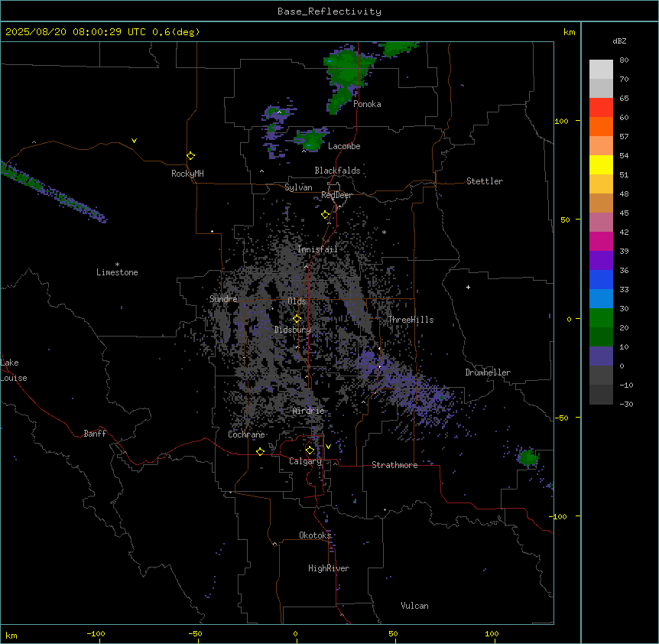This screenshot has width=659, height=644.
Task: Click the HighRiver label
Action: 329,568
